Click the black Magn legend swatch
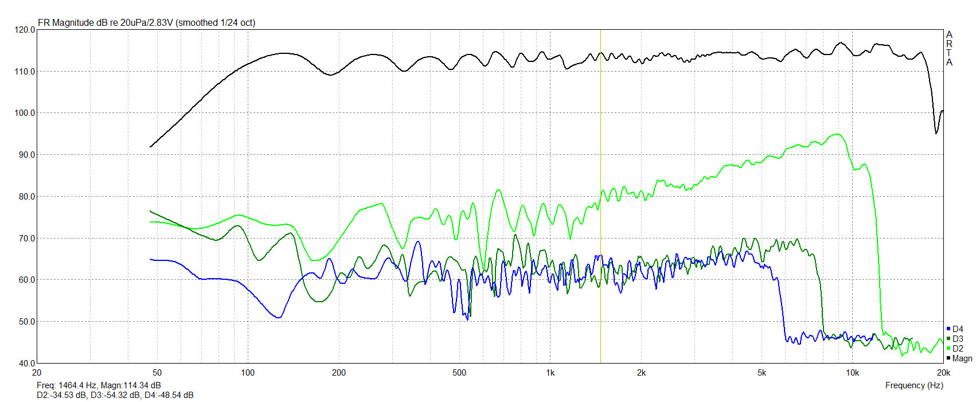Image resolution: width=980 pixels, height=402 pixels. (x=948, y=358)
